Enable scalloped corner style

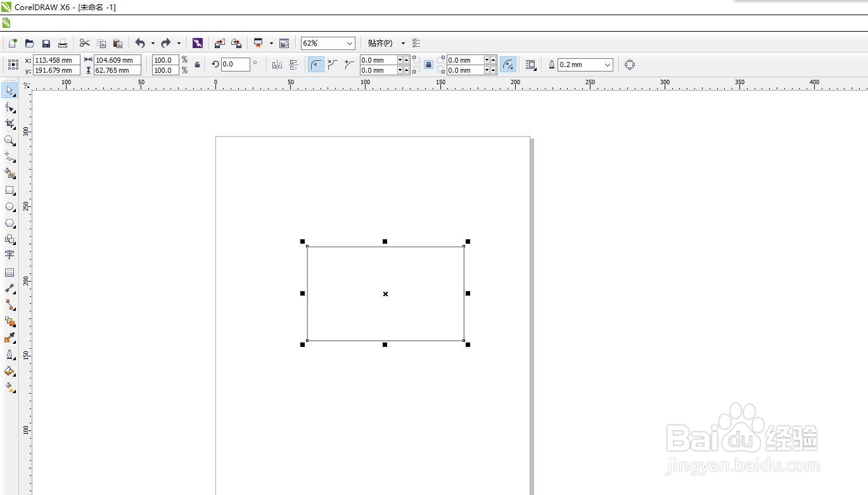(333, 65)
